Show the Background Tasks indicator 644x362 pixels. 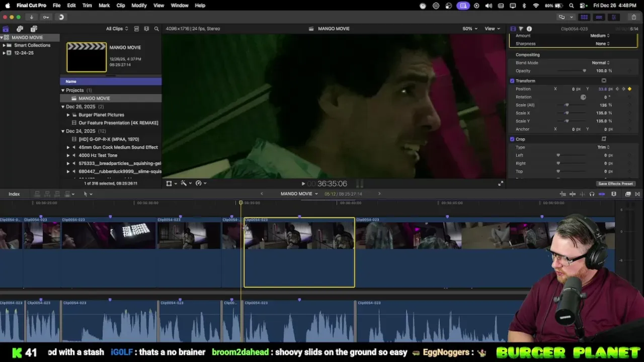pyautogui.click(x=61, y=17)
